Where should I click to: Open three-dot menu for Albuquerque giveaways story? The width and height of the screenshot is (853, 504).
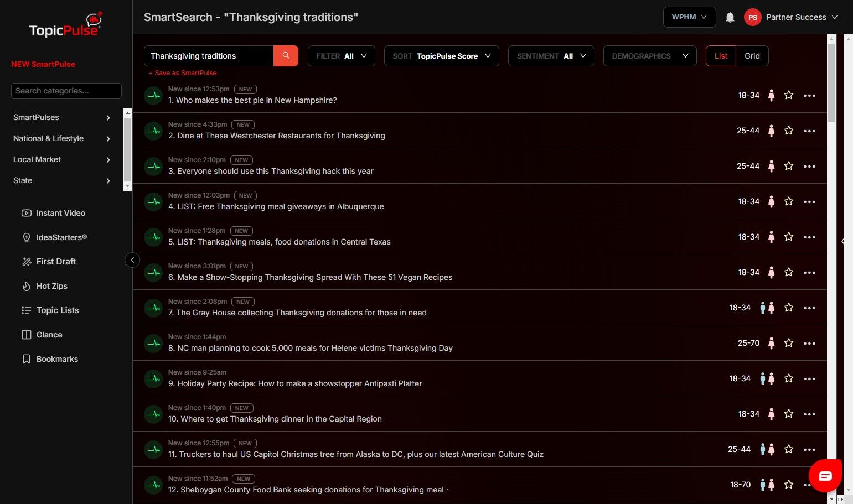coord(809,202)
